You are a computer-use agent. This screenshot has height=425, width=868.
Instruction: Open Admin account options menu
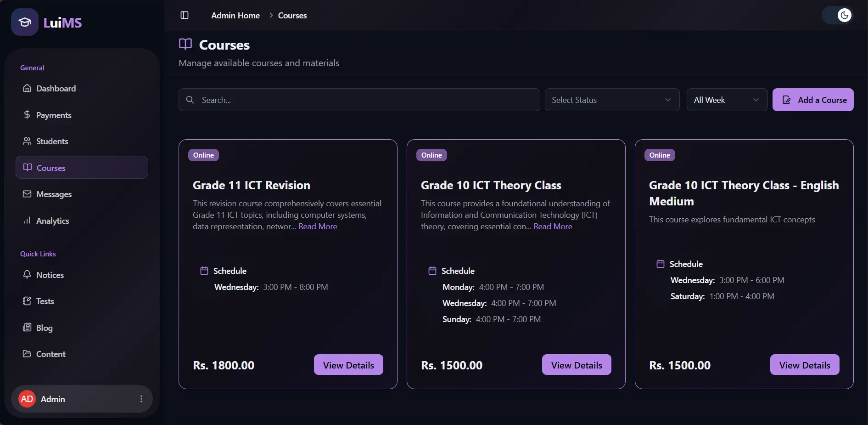click(x=141, y=399)
